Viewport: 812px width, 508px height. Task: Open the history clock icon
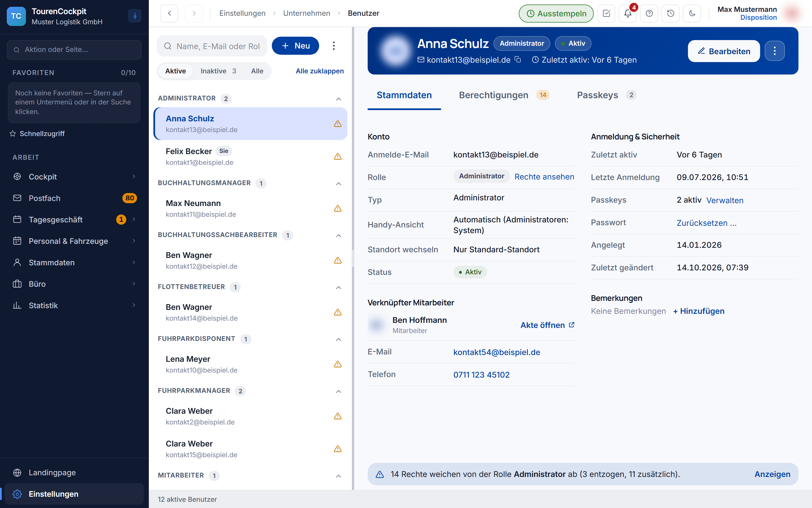coord(670,14)
